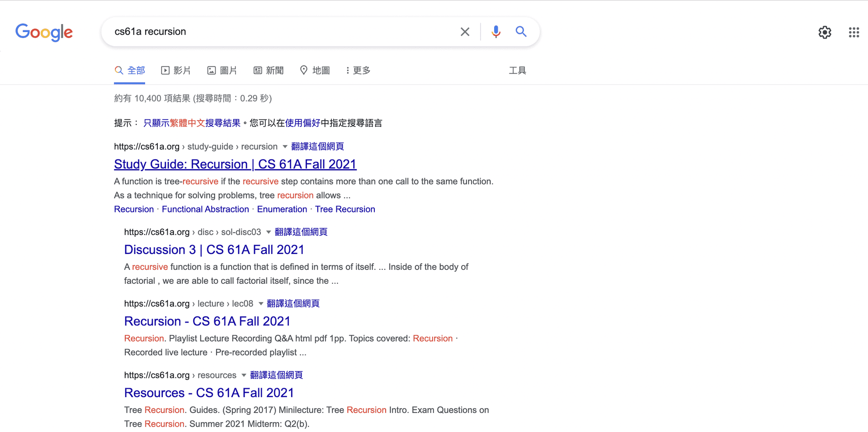The image size is (868, 432).
Task: Click the https://cs61a.org › study-guide › recursion URL text
Action: tap(196, 146)
